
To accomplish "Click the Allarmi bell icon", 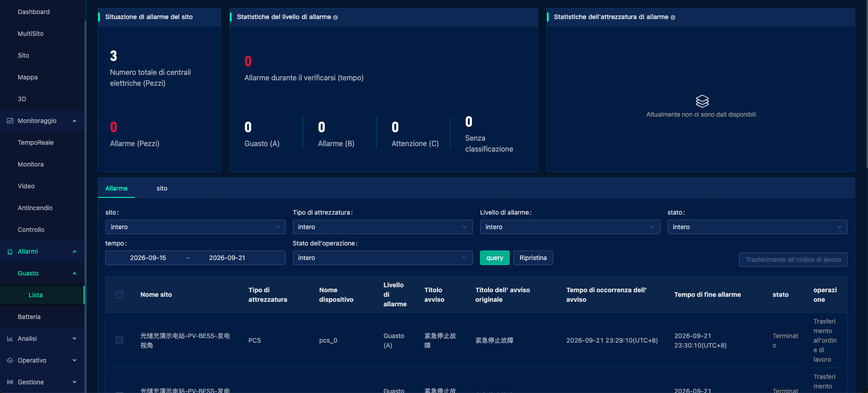I will pyautogui.click(x=10, y=251).
